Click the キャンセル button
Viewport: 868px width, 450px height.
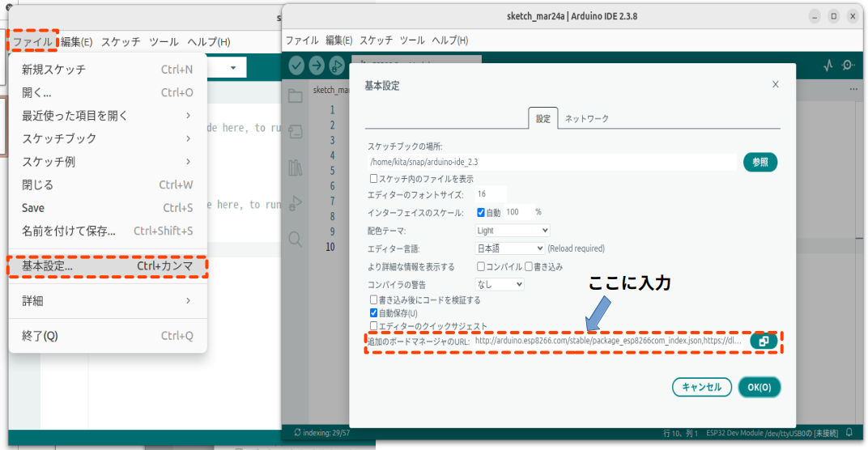[x=701, y=387]
